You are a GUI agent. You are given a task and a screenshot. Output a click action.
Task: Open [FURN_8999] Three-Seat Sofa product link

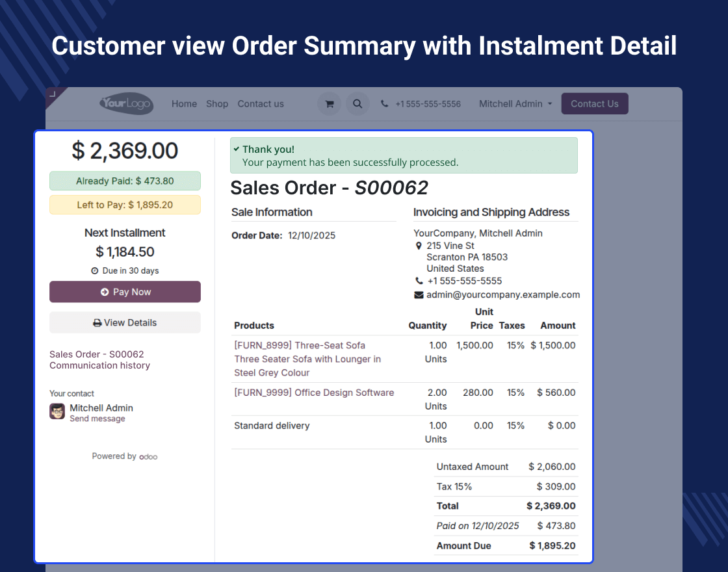click(300, 345)
